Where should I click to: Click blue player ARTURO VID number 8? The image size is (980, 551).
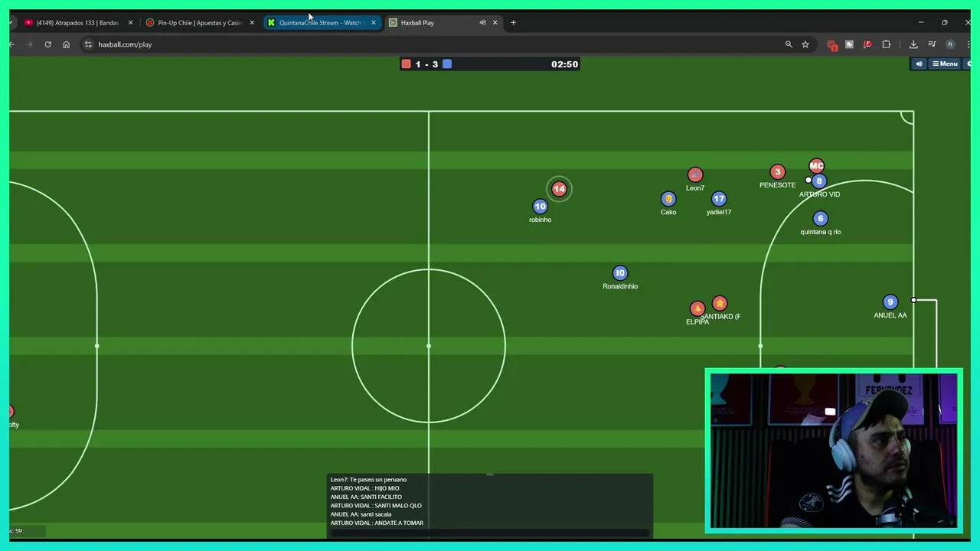[819, 181]
